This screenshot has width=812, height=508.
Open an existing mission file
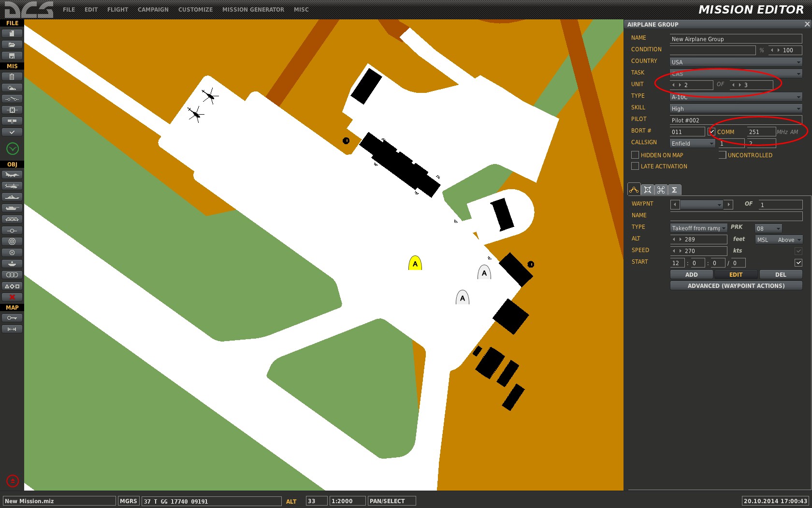pyautogui.click(x=12, y=45)
